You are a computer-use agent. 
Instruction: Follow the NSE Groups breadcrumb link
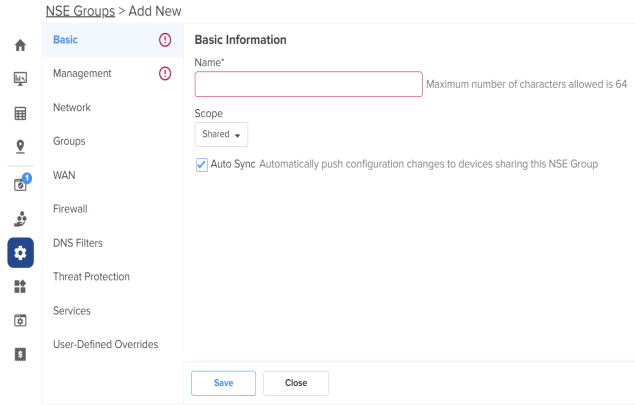(x=80, y=11)
